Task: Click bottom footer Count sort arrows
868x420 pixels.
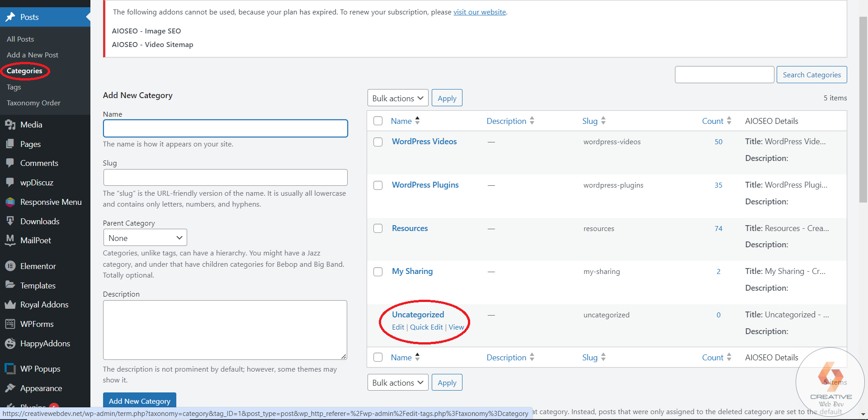Action: pyautogui.click(x=729, y=357)
